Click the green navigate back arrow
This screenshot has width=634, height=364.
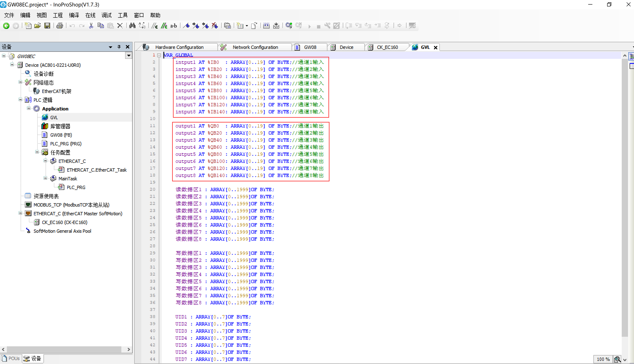[x=6, y=26]
